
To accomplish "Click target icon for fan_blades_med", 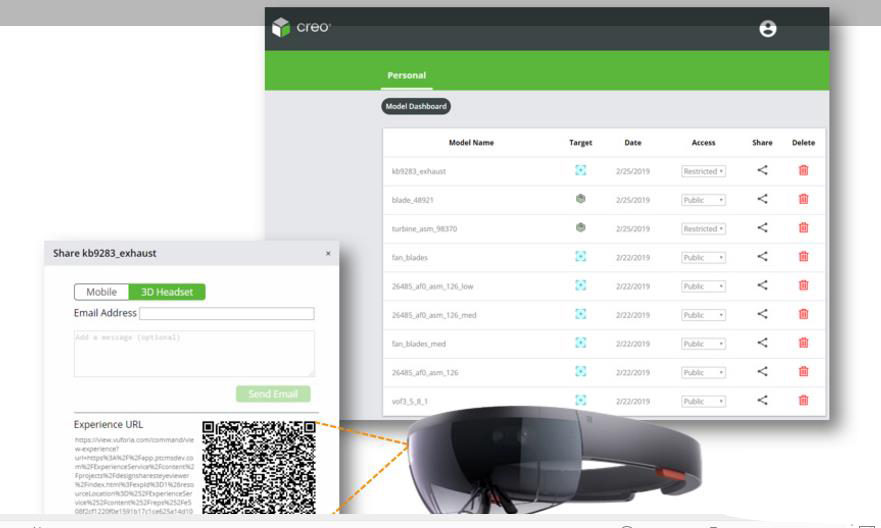I will coord(580,343).
